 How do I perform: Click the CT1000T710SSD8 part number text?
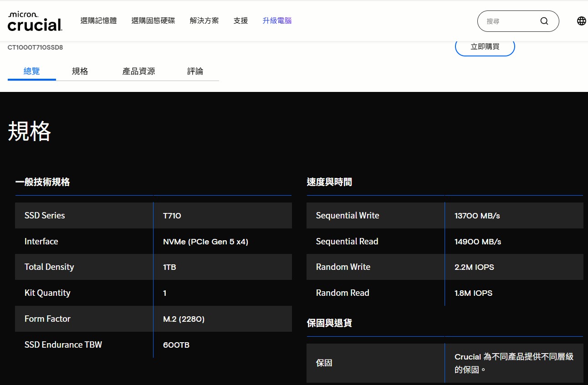[x=35, y=47]
